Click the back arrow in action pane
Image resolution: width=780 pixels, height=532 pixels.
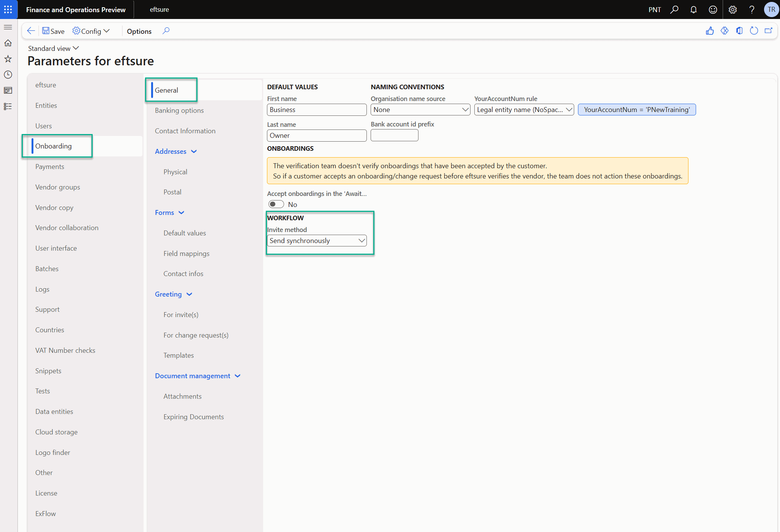tap(31, 31)
